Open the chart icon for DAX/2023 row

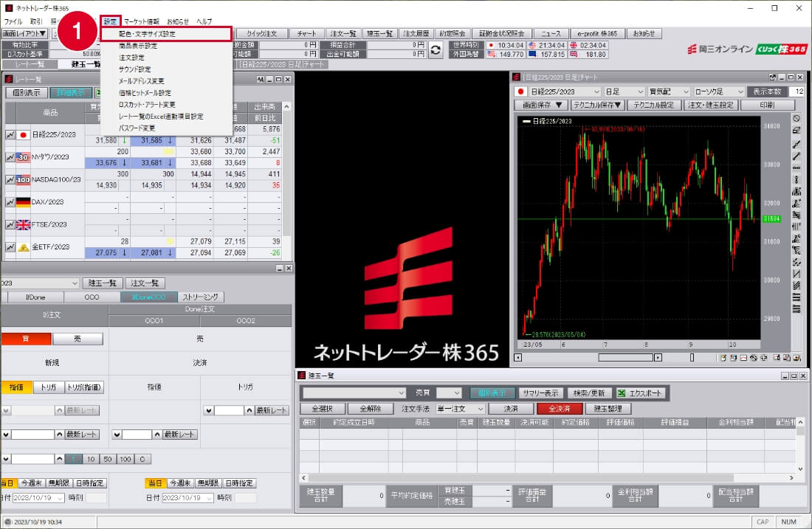point(10,202)
